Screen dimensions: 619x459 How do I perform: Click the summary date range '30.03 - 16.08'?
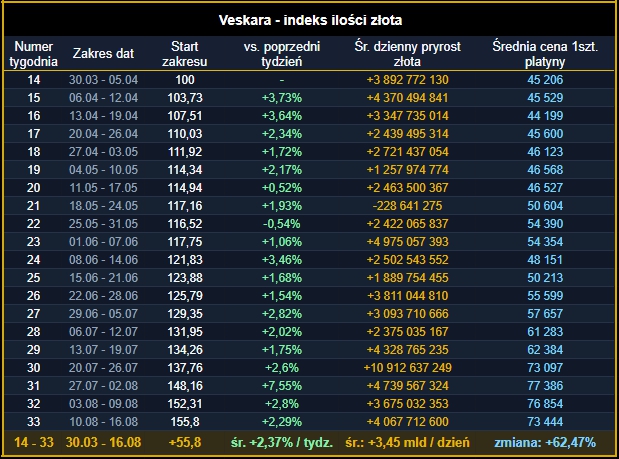coord(103,442)
